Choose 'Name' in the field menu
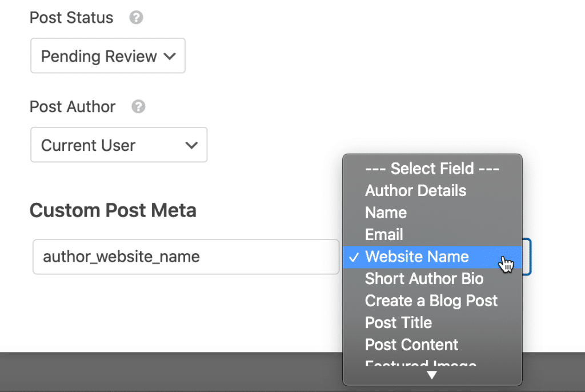 (386, 213)
